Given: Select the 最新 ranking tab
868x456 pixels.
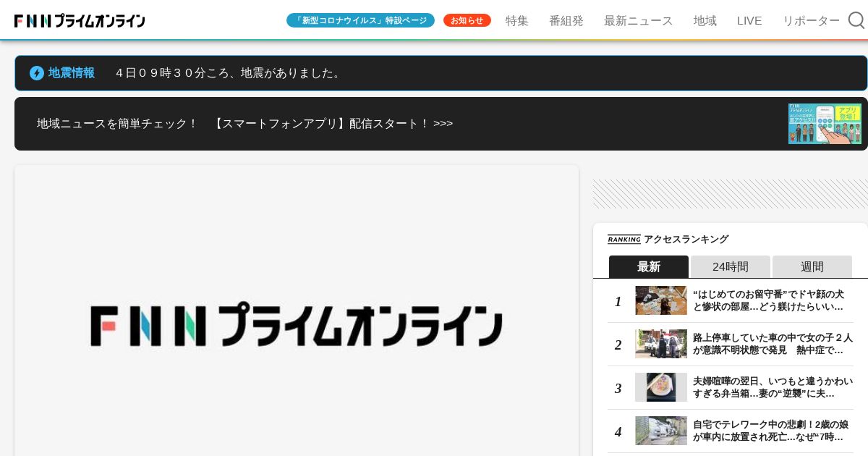Looking at the screenshot, I should click(649, 266).
